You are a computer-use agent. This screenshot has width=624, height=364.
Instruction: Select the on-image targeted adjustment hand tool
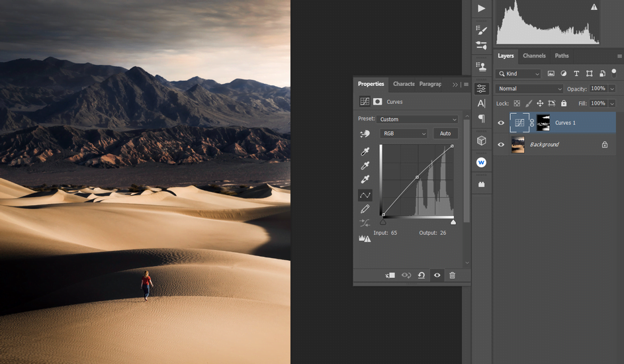tap(365, 134)
